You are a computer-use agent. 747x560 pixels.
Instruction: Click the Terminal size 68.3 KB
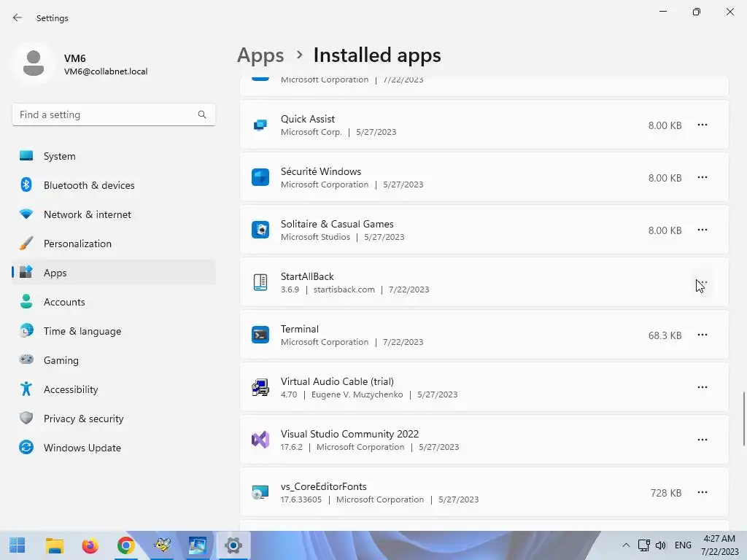(x=665, y=335)
